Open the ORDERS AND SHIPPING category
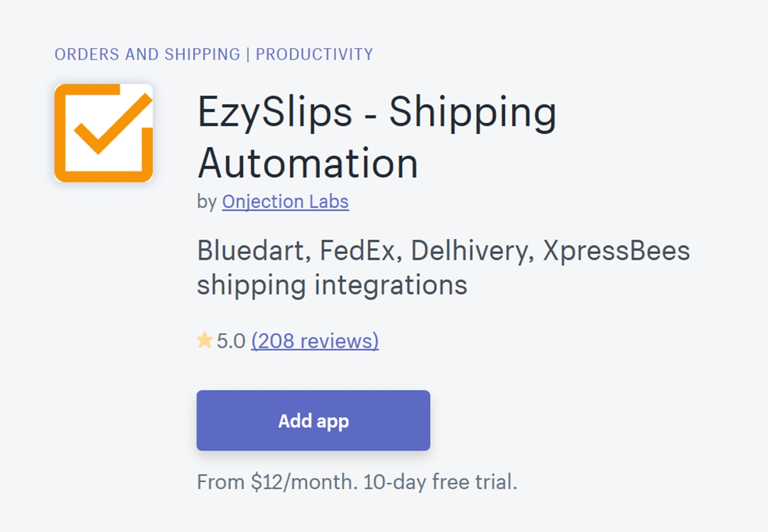The height and width of the screenshot is (532, 768). click(x=147, y=54)
